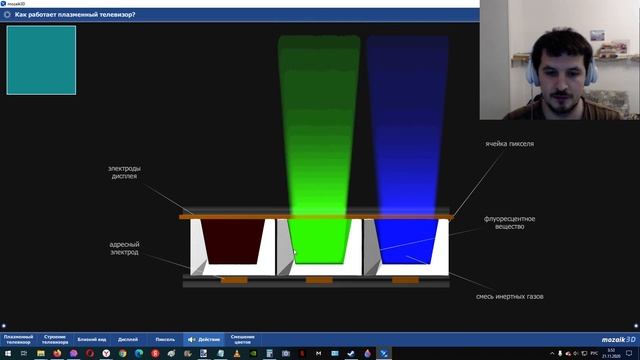Click the адресный электрод label
This screenshot has height=360, width=640.
(124, 248)
